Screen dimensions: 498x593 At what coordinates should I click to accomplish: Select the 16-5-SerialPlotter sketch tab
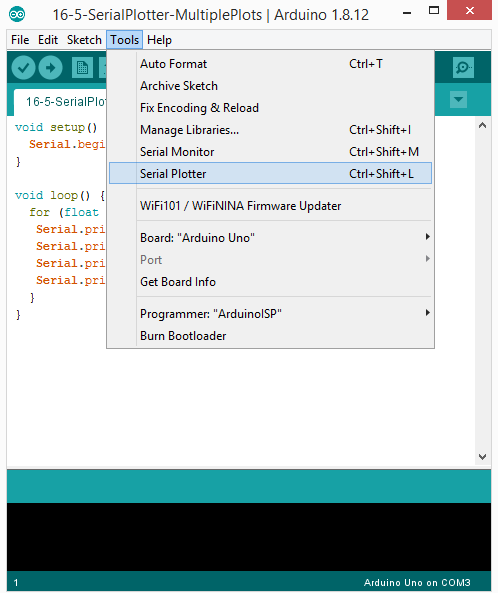pyautogui.click(x=61, y=102)
